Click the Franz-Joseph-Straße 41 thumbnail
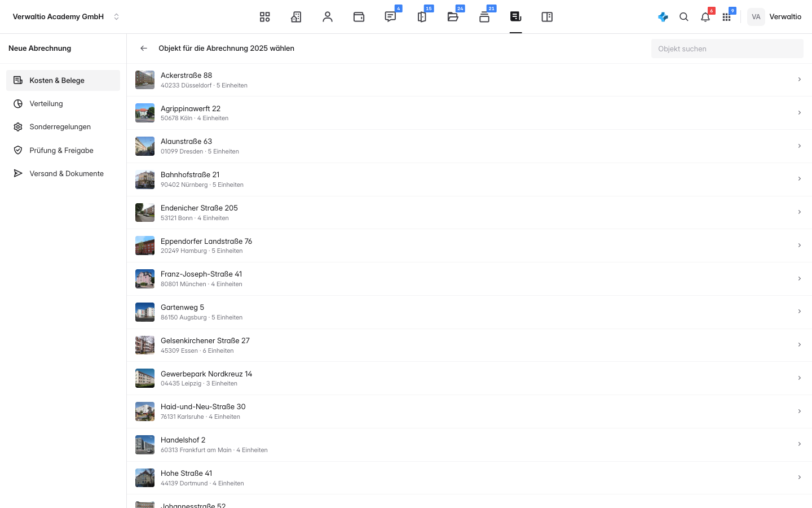The width and height of the screenshot is (812, 508). pos(145,279)
